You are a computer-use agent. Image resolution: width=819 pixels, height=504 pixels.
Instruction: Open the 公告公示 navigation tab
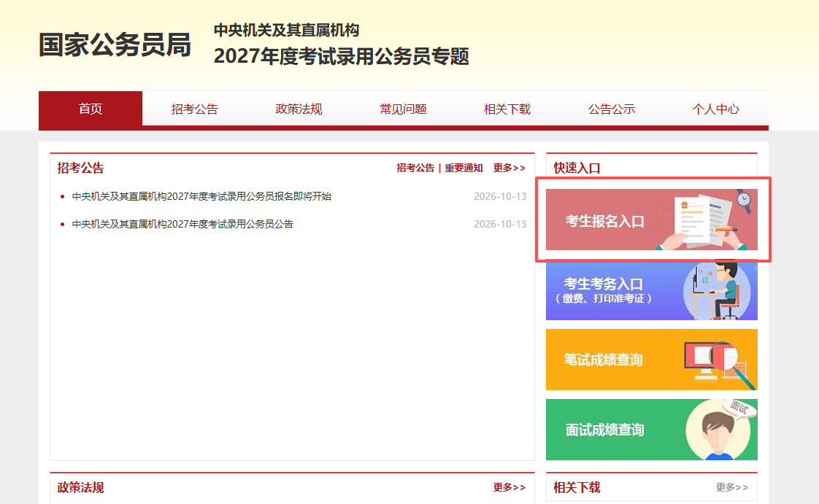(612, 109)
